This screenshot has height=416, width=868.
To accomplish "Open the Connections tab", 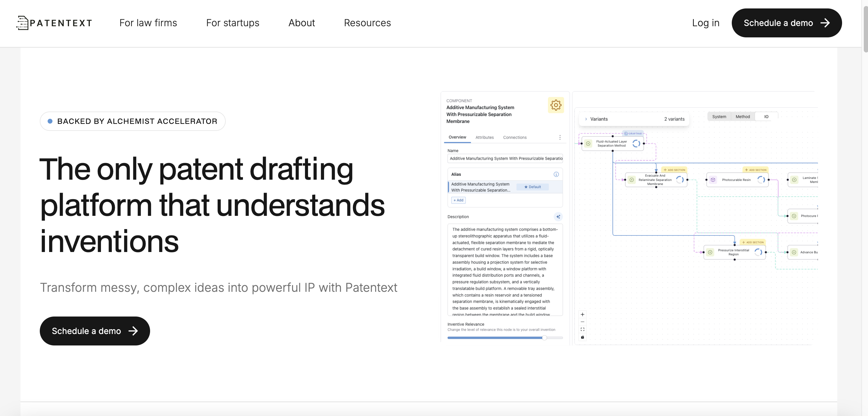I will pyautogui.click(x=514, y=137).
